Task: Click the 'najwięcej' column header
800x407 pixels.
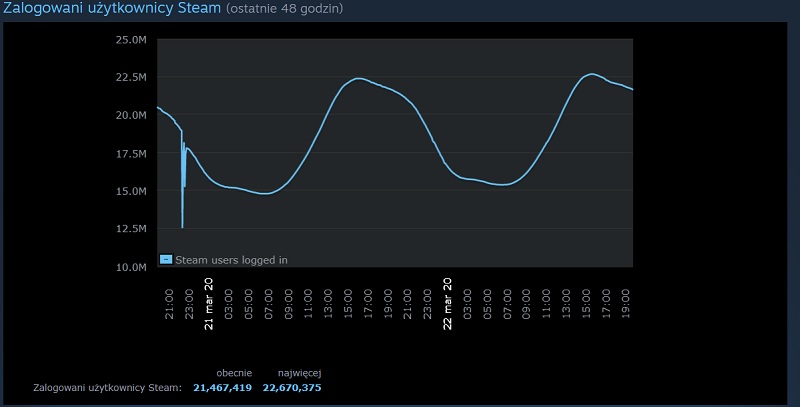Action: 299,373
